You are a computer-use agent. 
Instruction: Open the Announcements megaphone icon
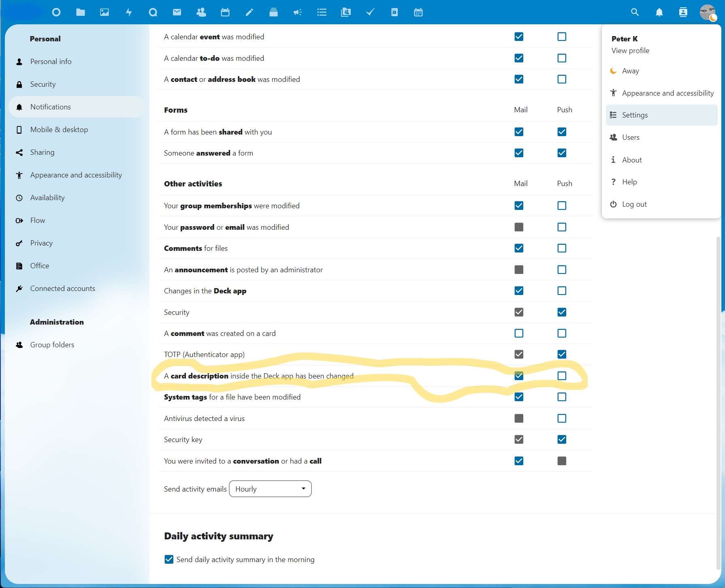[x=297, y=12]
